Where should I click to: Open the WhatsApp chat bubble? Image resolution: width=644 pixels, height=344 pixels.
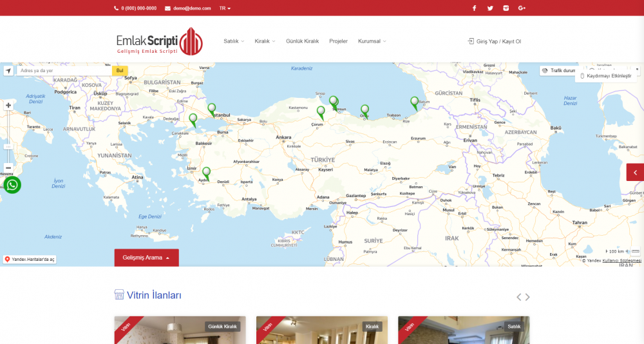[x=12, y=185]
